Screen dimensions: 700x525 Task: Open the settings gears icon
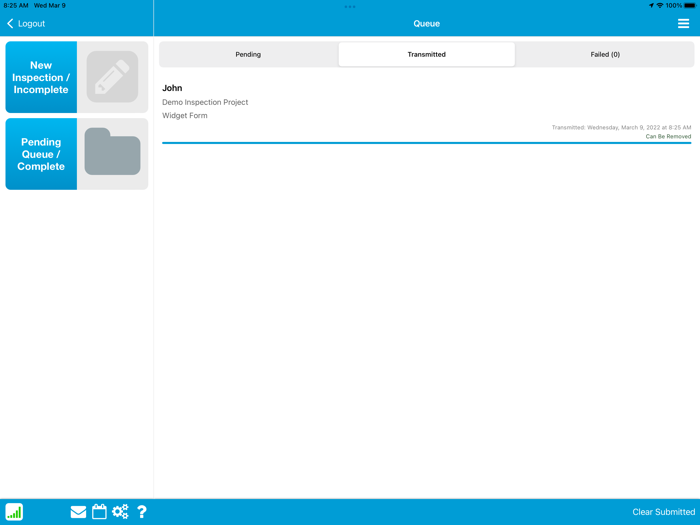pyautogui.click(x=120, y=512)
